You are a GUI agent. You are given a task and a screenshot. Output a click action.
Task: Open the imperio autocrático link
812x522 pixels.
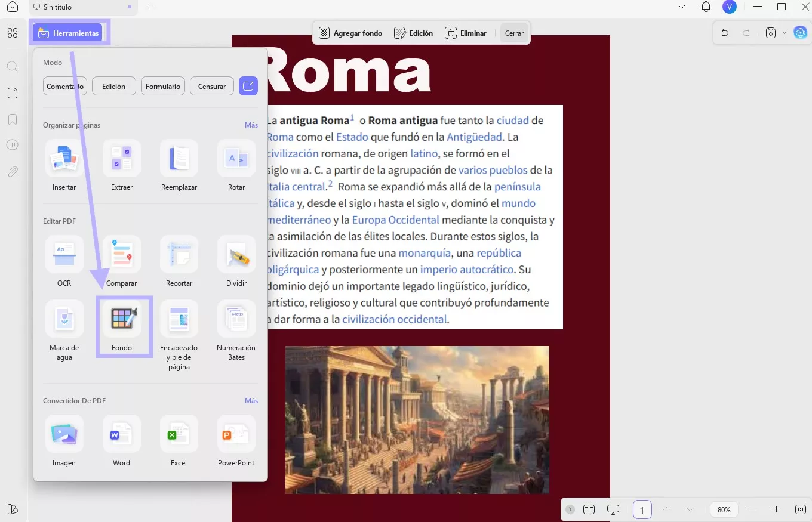(x=466, y=269)
